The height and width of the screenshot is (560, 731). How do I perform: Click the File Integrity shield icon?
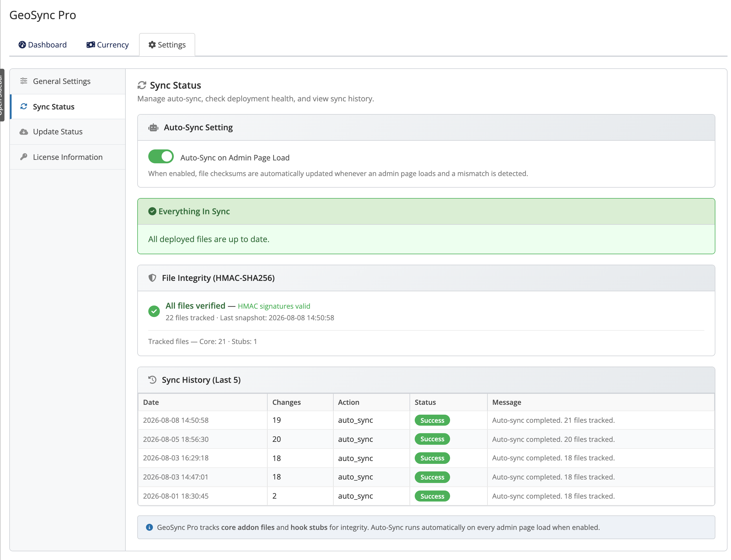click(152, 278)
